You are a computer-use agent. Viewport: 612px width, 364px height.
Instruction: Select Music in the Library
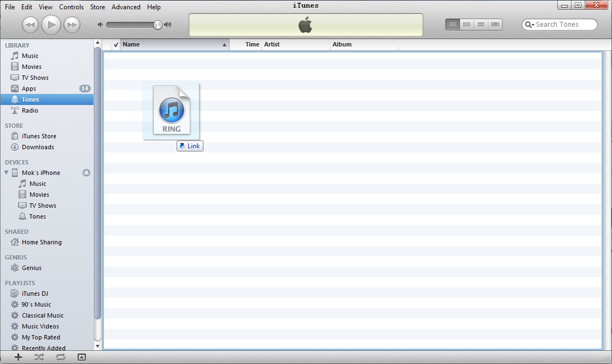(x=47, y=56)
